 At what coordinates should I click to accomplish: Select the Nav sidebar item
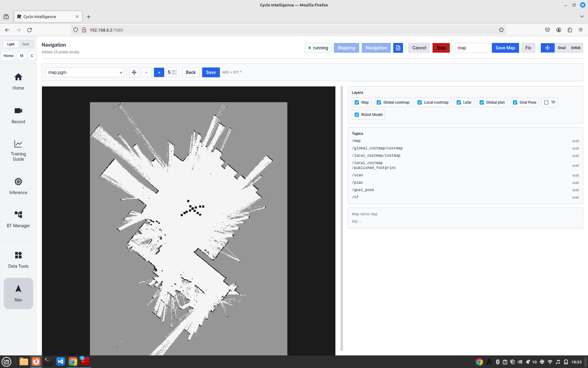pos(18,293)
